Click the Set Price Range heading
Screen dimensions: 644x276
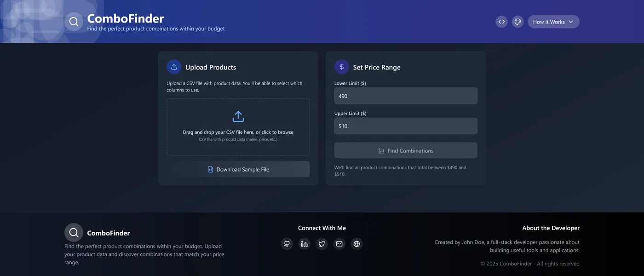point(377,67)
